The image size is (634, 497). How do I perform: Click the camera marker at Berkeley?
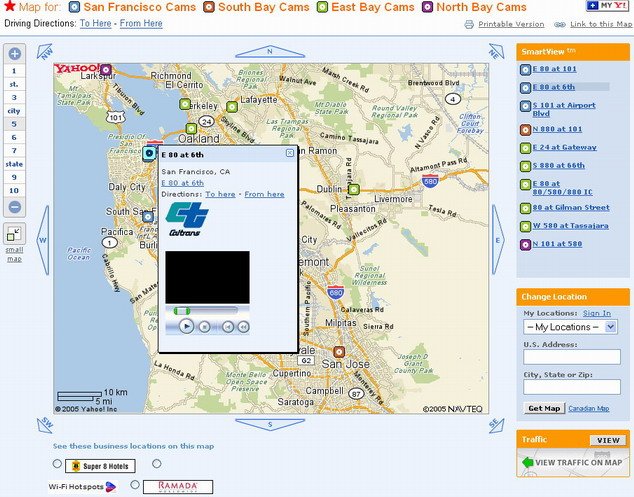point(185,104)
